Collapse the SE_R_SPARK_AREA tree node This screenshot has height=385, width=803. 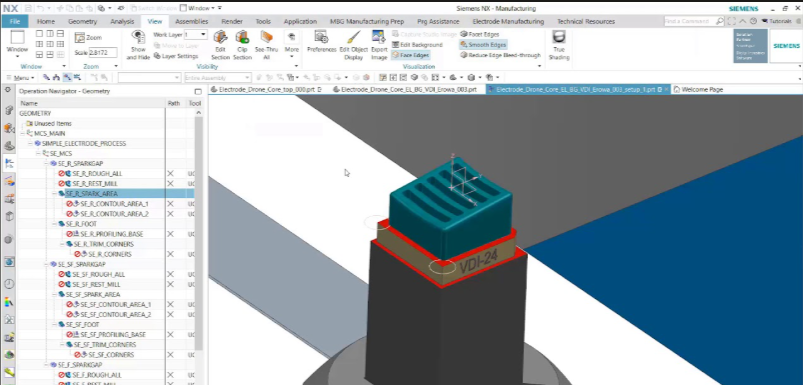click(54, 194)
